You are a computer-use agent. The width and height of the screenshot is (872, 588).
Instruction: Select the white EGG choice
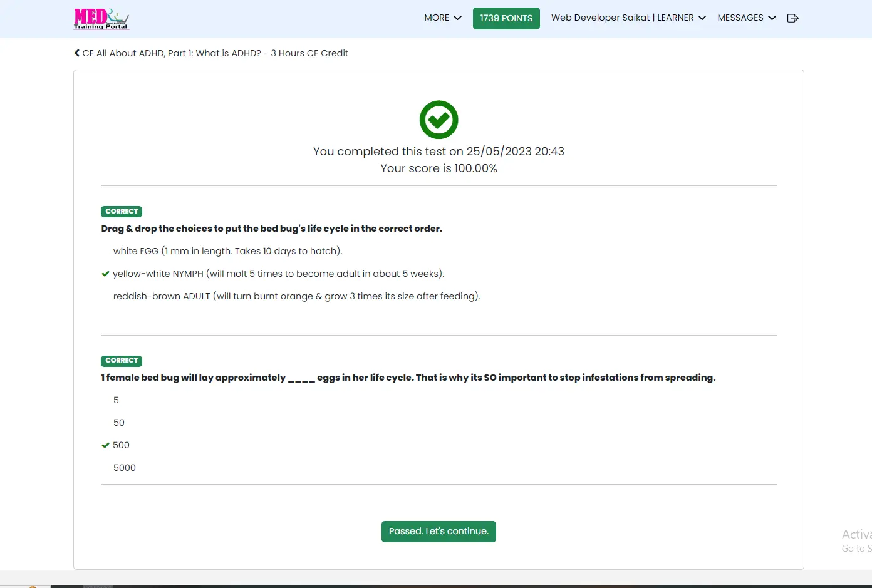228,251
